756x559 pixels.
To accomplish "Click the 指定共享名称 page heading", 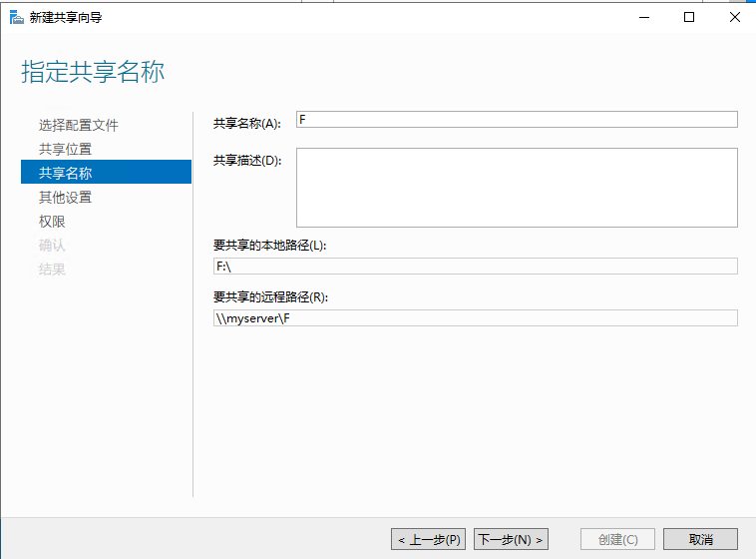I will [x=93, y=72].
